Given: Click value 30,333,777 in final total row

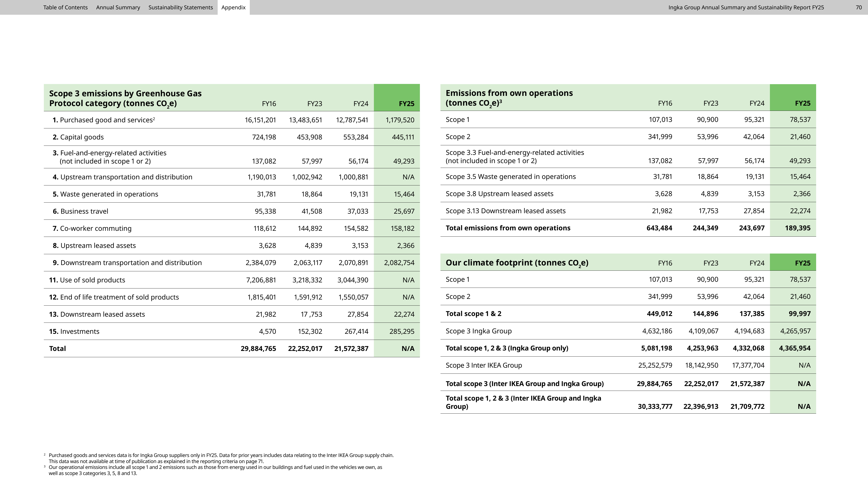Looking at the screenshot, I should tap(655, 406).
